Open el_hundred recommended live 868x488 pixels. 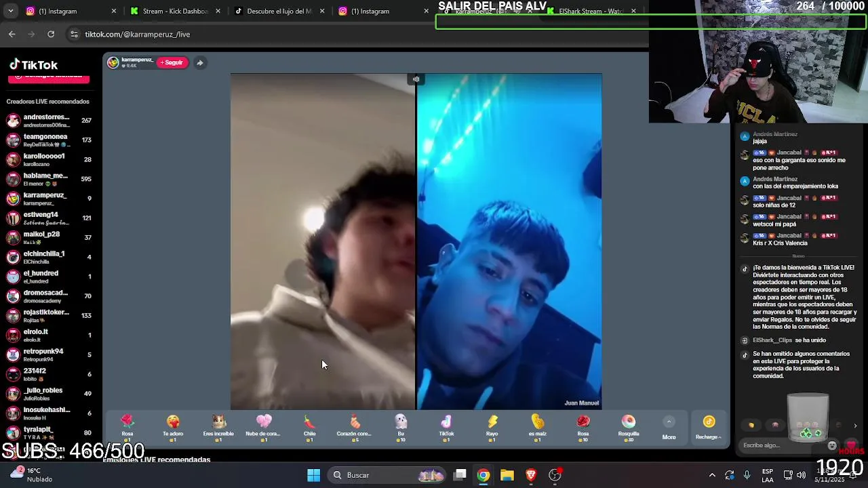pyautogui.click(x=49, y=277)
